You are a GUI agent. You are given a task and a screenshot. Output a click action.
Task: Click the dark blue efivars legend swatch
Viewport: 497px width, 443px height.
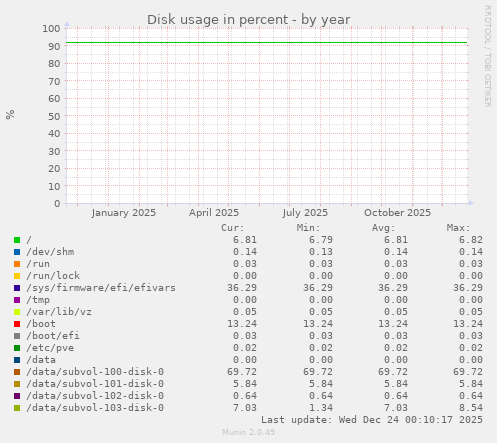pyautogui.click(x=17, y=288)
